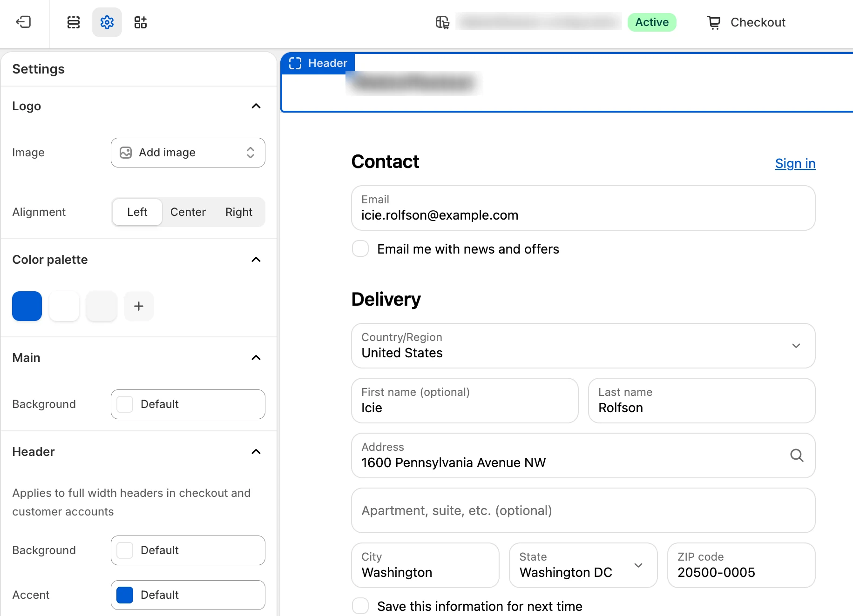The height and width of the screenshot is (616, 853).
Task: Click the image icon in Add image
Action: pyautogui.click(x=126, y=153)
